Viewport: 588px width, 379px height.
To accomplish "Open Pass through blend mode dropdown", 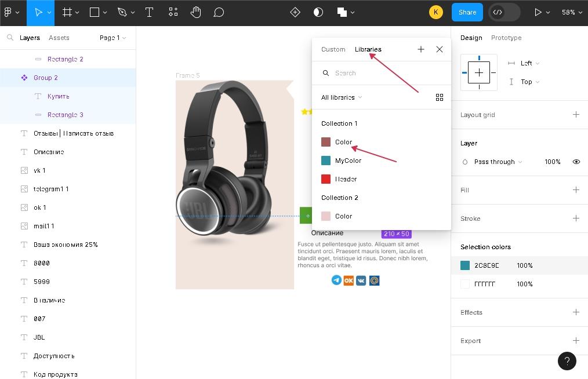I will pos(498,162).
